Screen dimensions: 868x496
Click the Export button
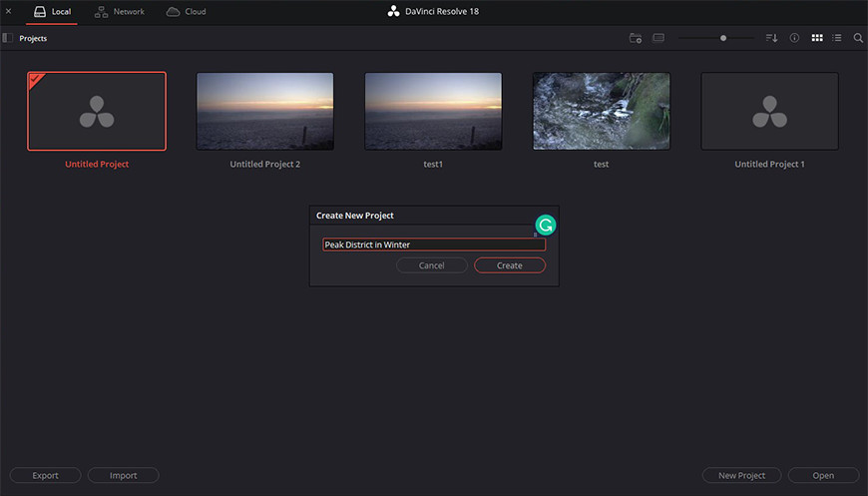tap(45, 475)
